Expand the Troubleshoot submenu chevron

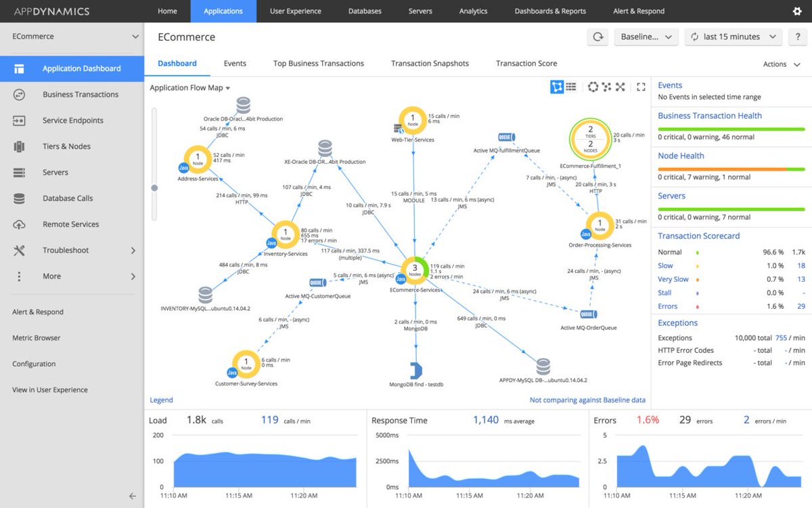tap(133, 251)
